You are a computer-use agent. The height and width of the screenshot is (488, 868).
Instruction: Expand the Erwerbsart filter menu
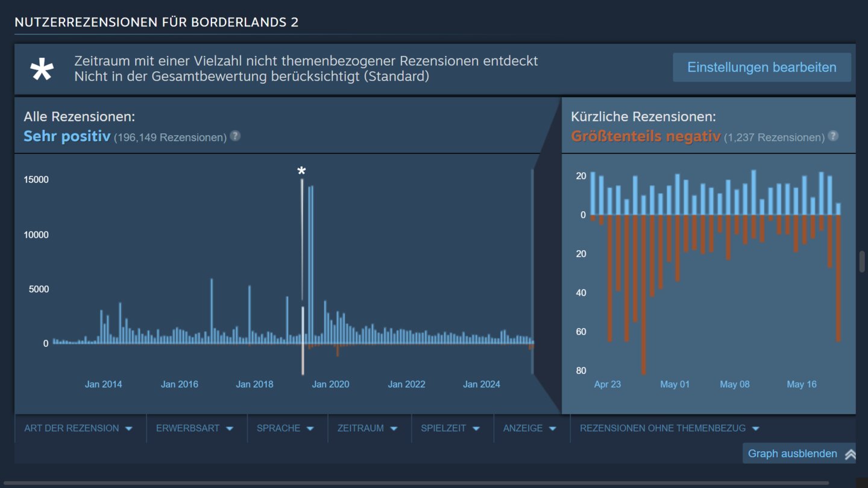(x=194, y=428)
